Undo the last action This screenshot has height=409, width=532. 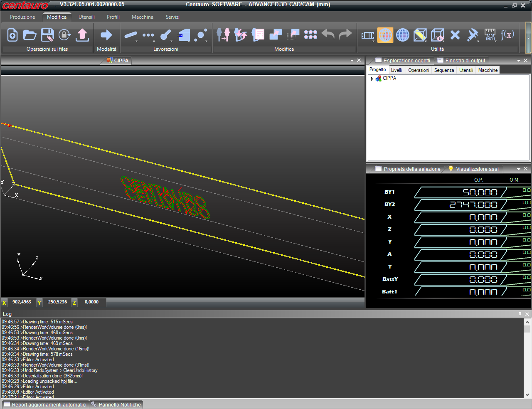[328, 34]
